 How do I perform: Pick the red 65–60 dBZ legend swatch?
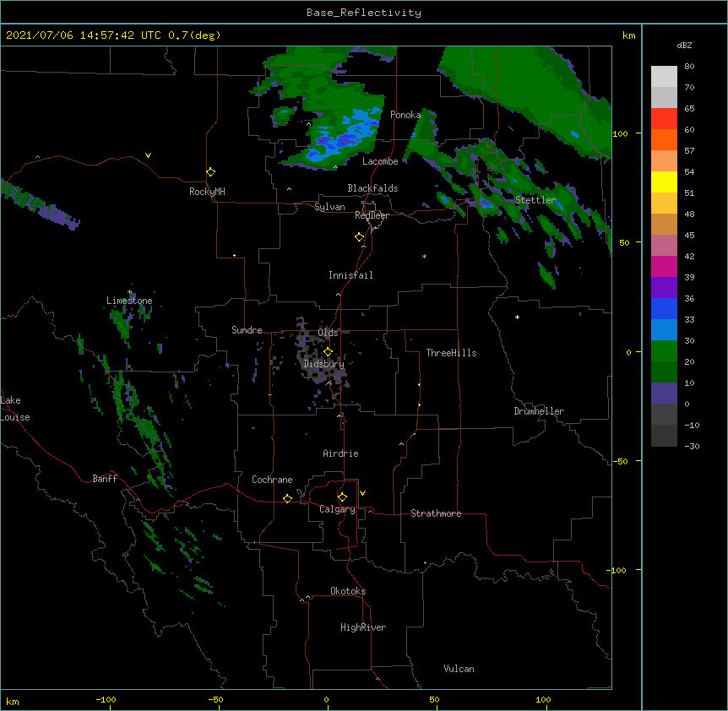(x=664, y=119)
